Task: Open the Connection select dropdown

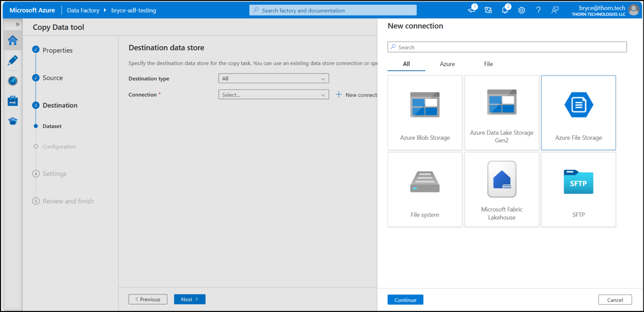Action: tap(273, 94)
